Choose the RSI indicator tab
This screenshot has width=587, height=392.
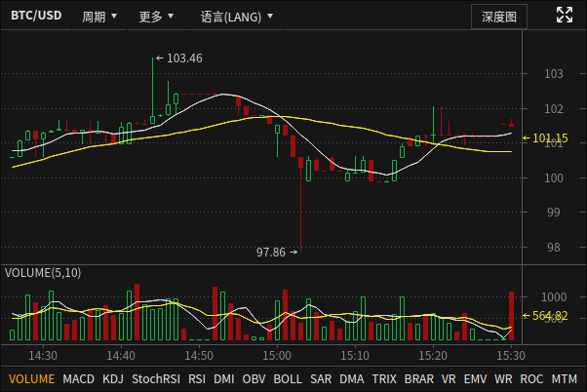coord(197,379)
